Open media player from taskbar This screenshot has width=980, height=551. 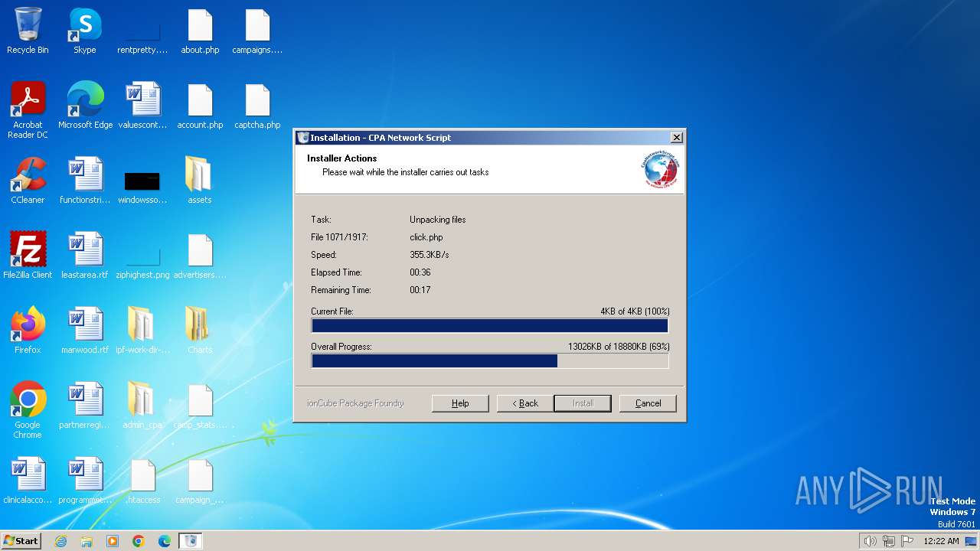[113, 541]
